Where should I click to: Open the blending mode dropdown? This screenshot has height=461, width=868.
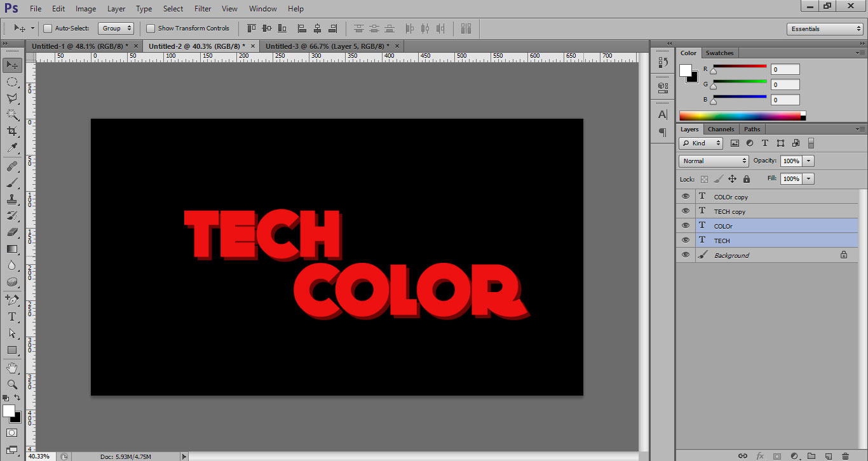point(713,161)
